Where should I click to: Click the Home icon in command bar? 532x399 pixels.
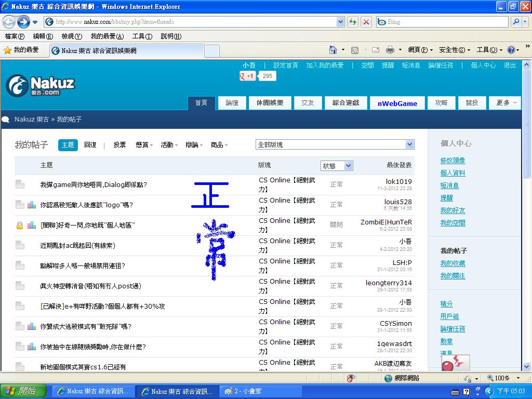click(333, 50)
